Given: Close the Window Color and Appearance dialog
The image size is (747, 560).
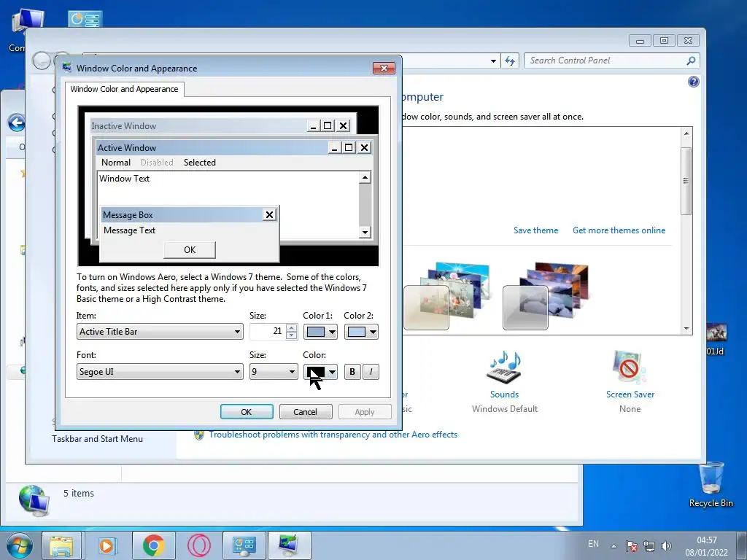Looking at the screenshot, I should (384, 68).
